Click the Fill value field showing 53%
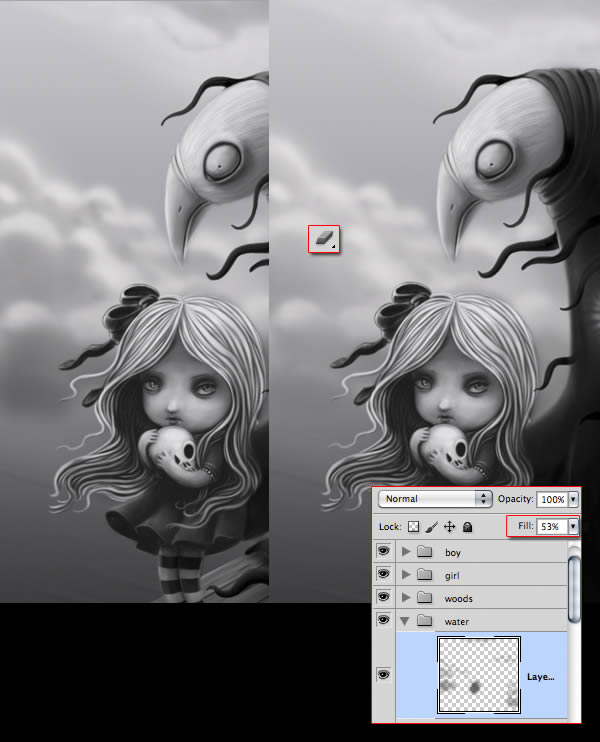600x742 pixels. coord(552,526)
